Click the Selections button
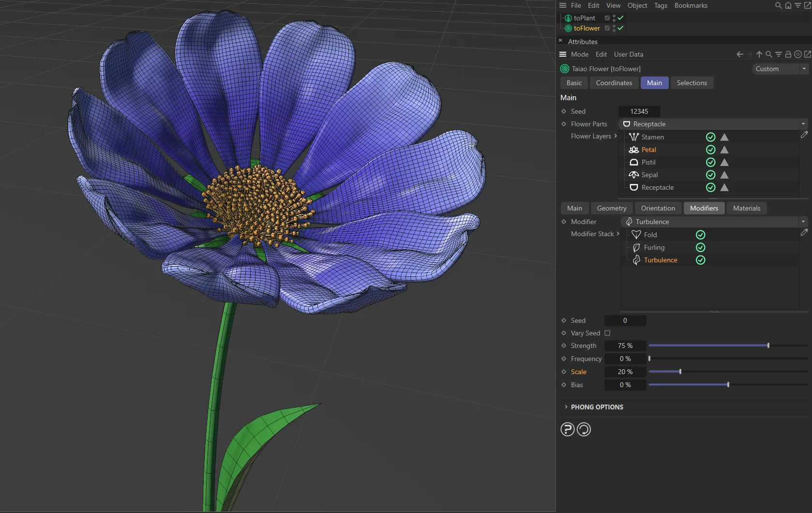This screenshot has height=513, width=812. point(692,83)
